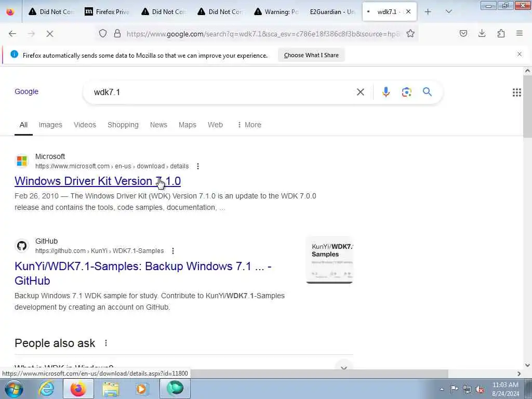This screenshot has height=399, width=532.
Task: Click the scroll right arrow
Action: click(519, 374)
